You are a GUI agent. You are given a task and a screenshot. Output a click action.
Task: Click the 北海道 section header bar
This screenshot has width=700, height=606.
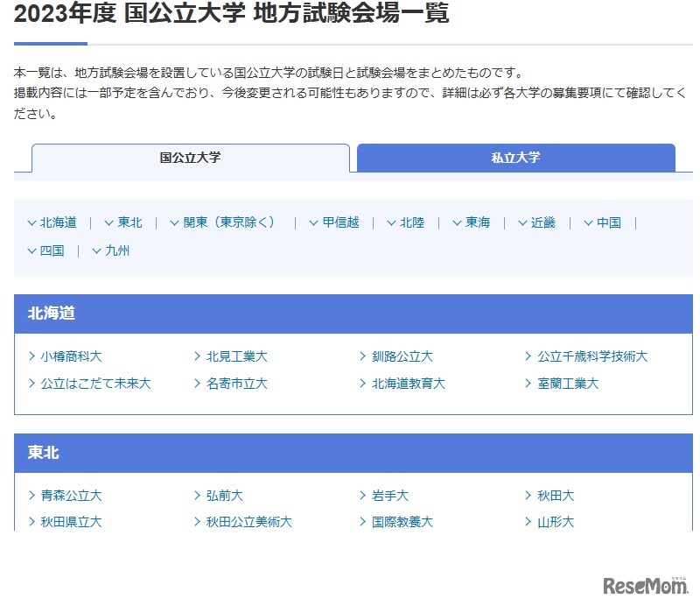coord(353,314)
